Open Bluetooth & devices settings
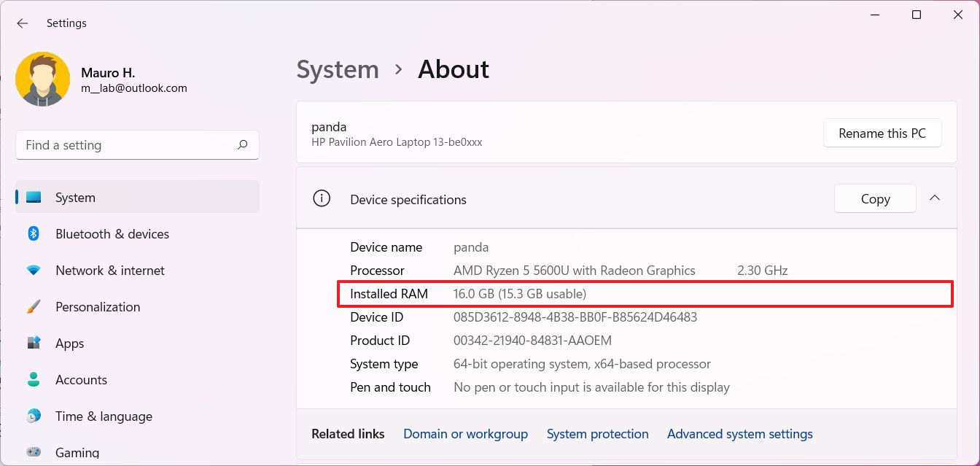The width and height of the screenshot is (980, 466). click(112, 233)
